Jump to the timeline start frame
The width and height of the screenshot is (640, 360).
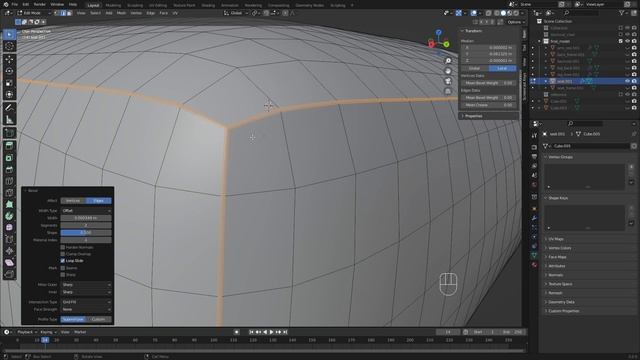pos(251,332)
